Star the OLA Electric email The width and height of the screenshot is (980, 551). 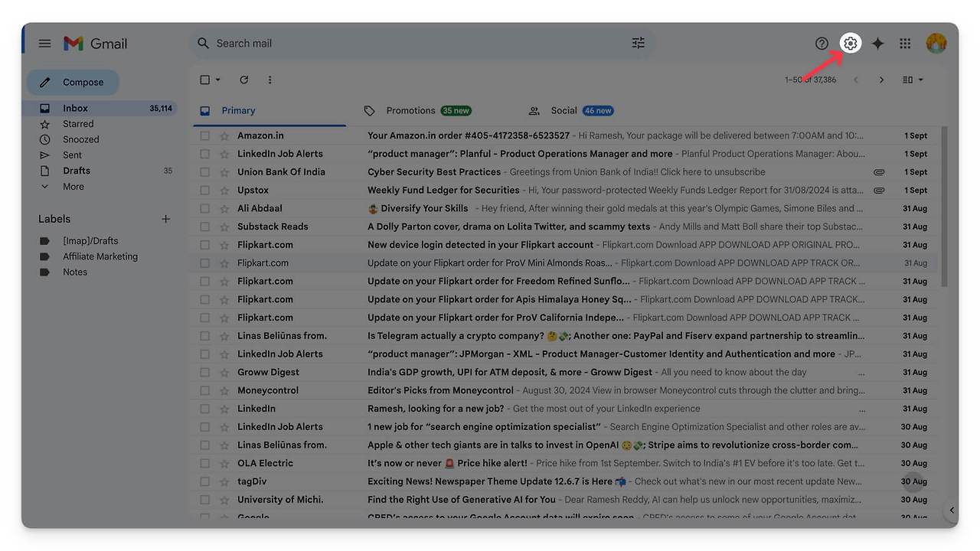pos(224,463)
